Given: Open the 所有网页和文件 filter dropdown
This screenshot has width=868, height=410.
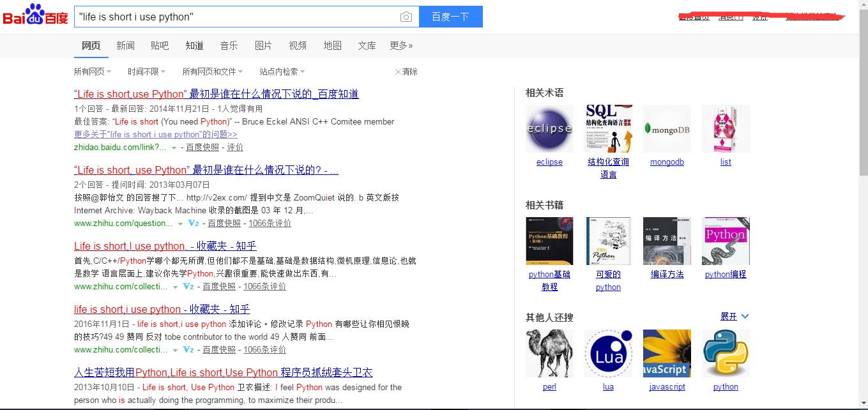Looking at the screenshot, I should (x=213, y=72).
